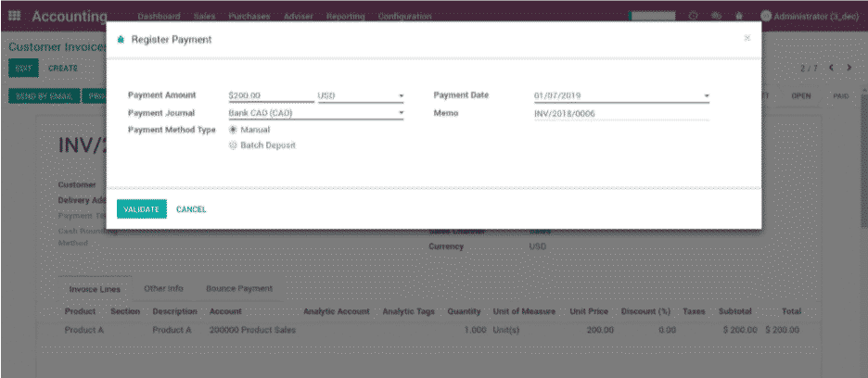
Task: Open the conversations chat icon
Action: [x=716, y=16]
